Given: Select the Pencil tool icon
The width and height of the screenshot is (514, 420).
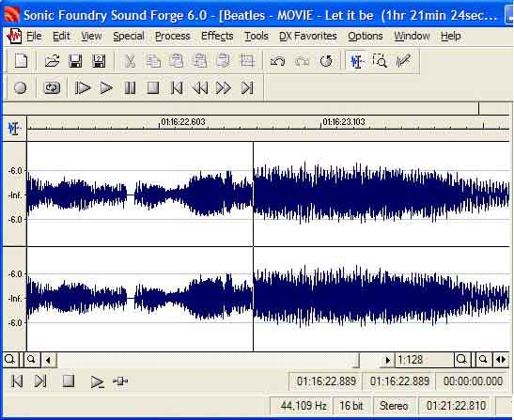Looking at the screenshot, I should (x=403, y=61).
